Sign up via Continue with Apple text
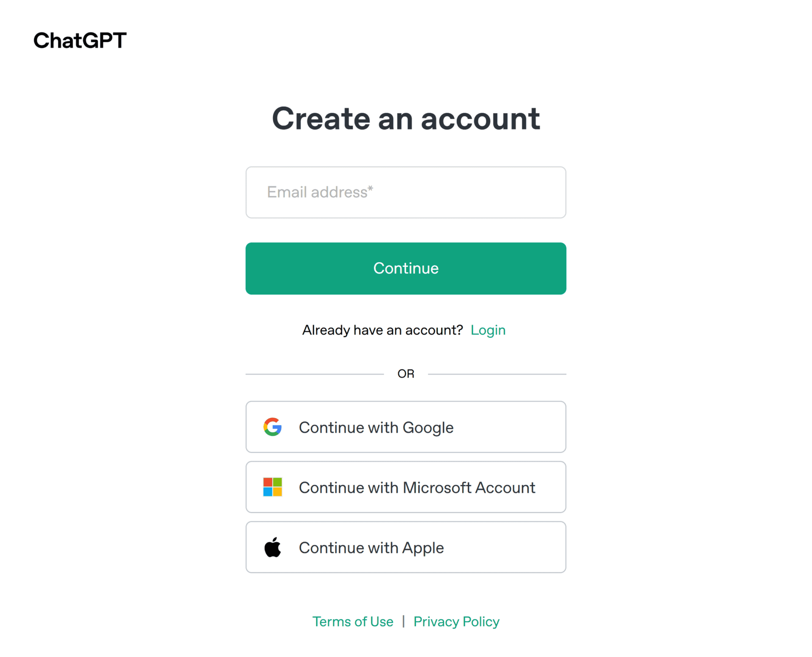 point(371,547)
